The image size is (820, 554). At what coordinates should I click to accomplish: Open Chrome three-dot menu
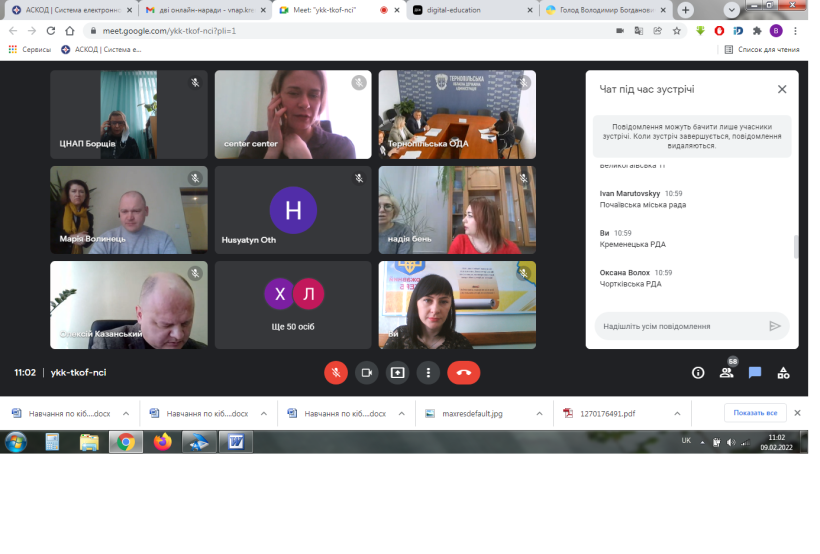pyautogui.click(x=795, y=31)
